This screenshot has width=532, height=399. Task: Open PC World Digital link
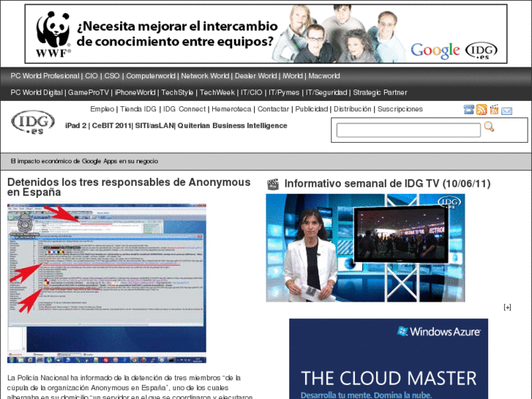point(37,92)
